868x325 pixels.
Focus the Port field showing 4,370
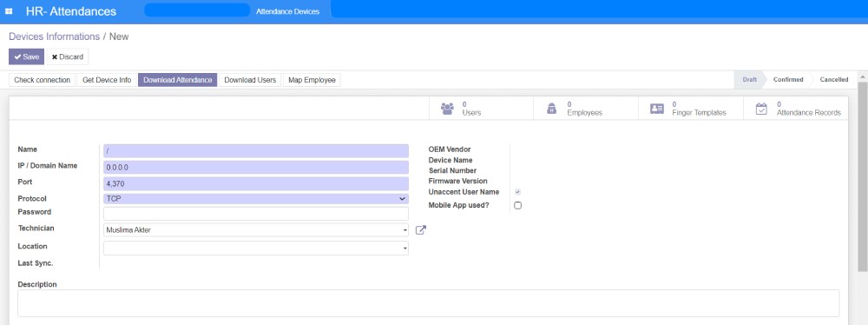(x=256, y=183)
